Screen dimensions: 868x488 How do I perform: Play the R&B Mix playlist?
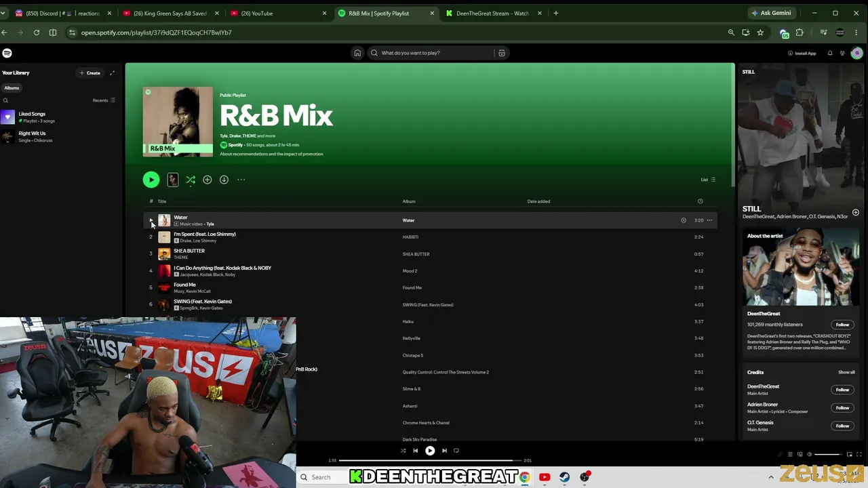[x=151, y=180]
